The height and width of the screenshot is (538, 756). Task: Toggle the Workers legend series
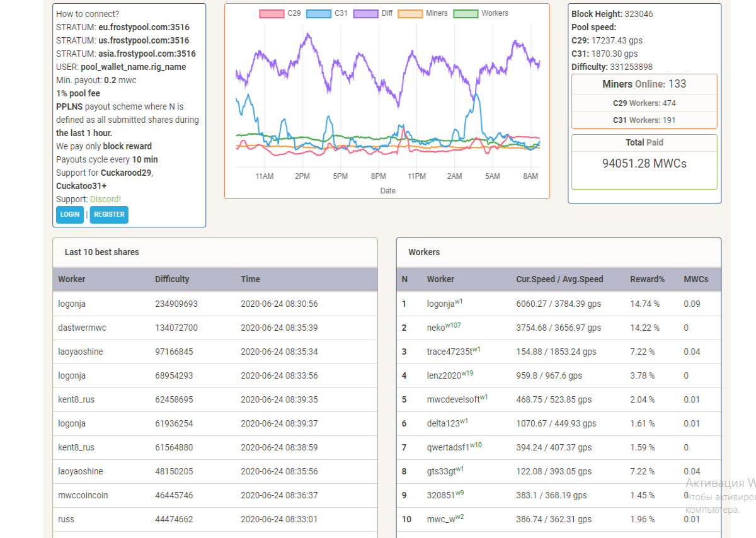(481, 13)
